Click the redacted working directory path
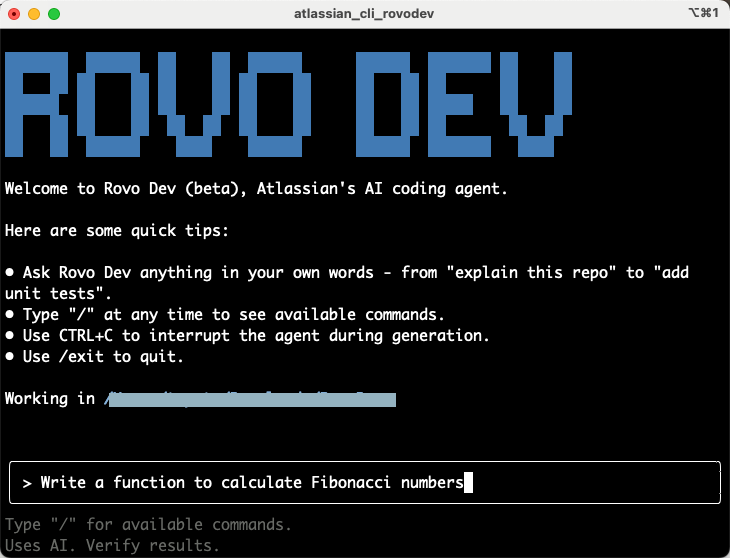The width and height of the screenshot is (730, 558). tap(250, 399)
